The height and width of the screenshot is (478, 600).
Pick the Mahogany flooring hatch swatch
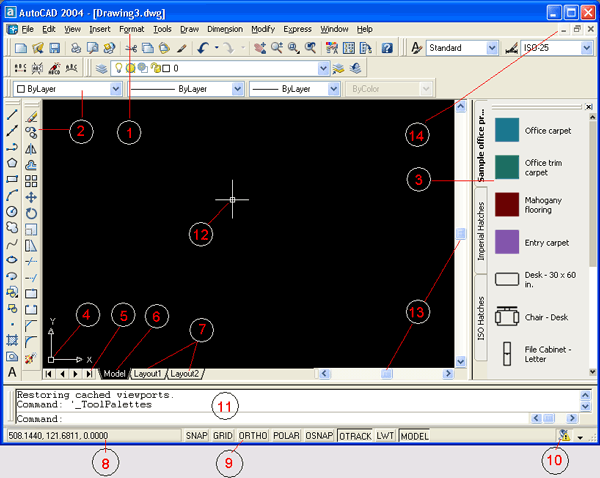tap(507, 206)
